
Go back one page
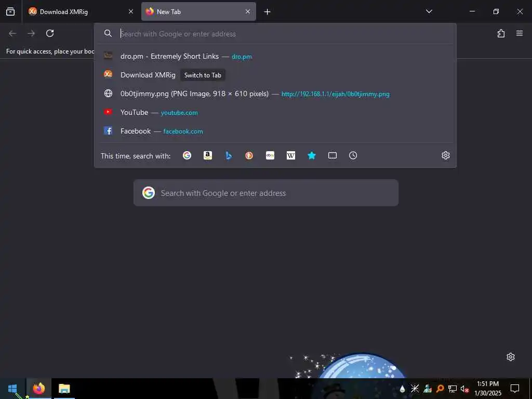12,33
